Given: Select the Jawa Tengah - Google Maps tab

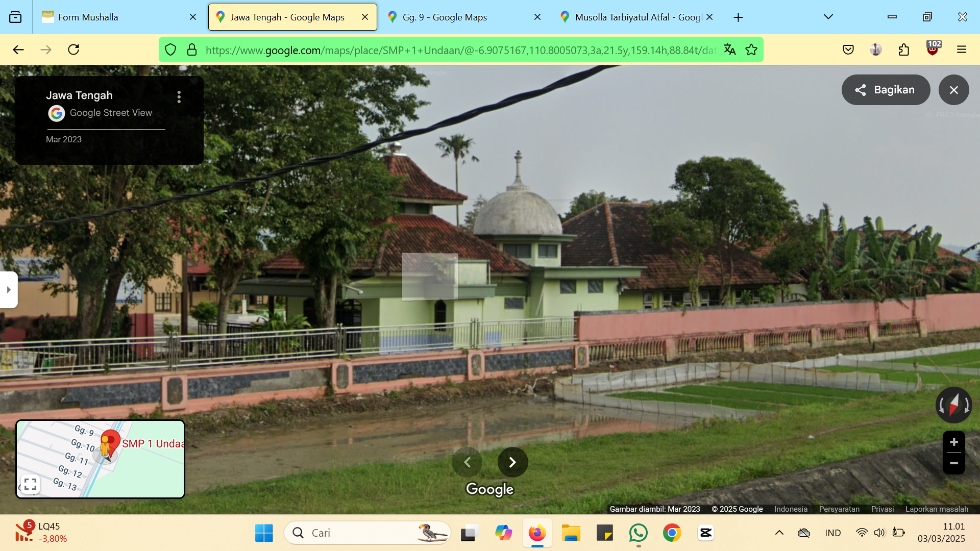Looking at the screenshot, I should tap(292, 17).
